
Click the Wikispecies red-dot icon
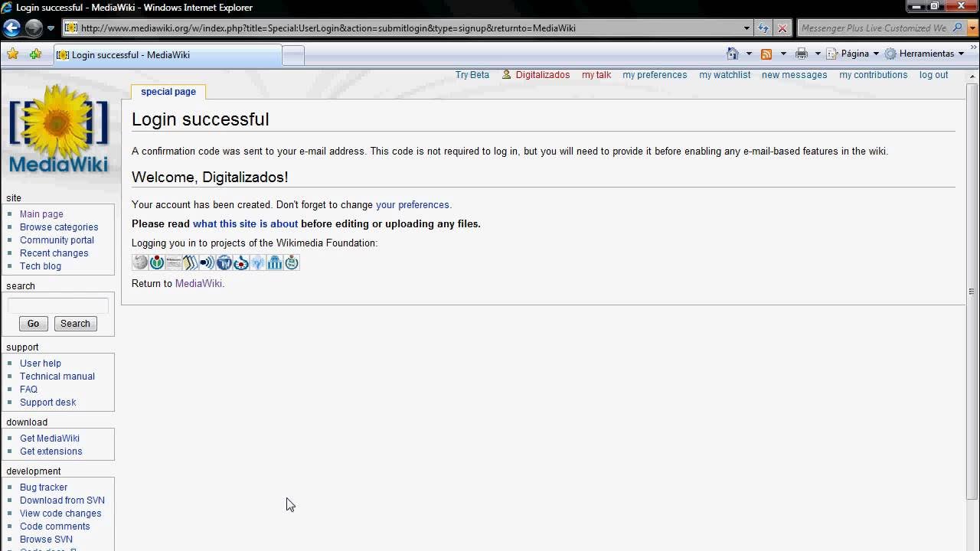point(241,262)
